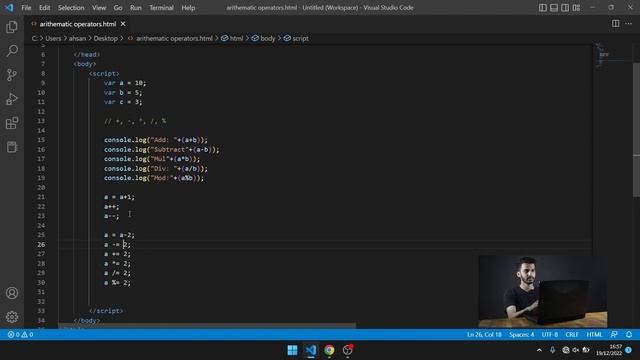
Task: Open the Source Control view
Action: 12,75
